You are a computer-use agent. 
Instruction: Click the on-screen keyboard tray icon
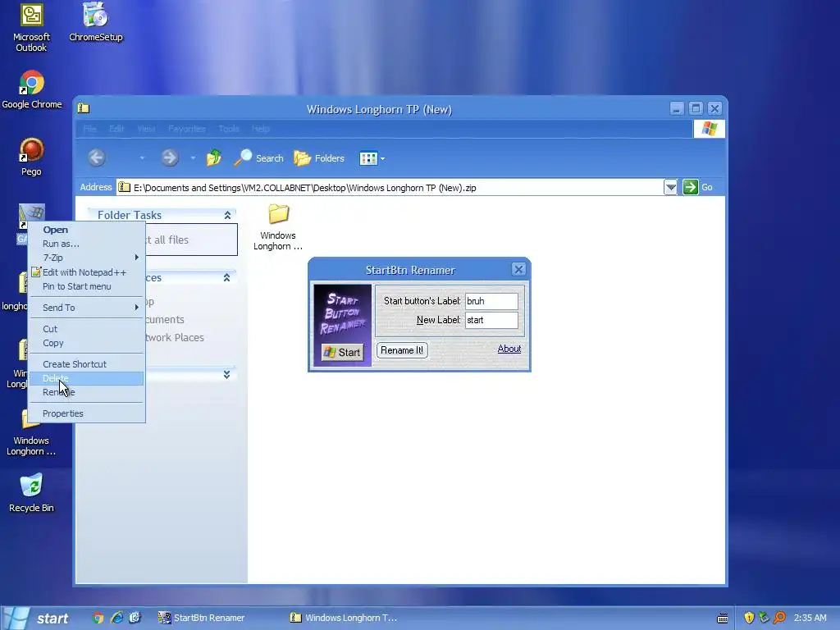pos(722,619)
